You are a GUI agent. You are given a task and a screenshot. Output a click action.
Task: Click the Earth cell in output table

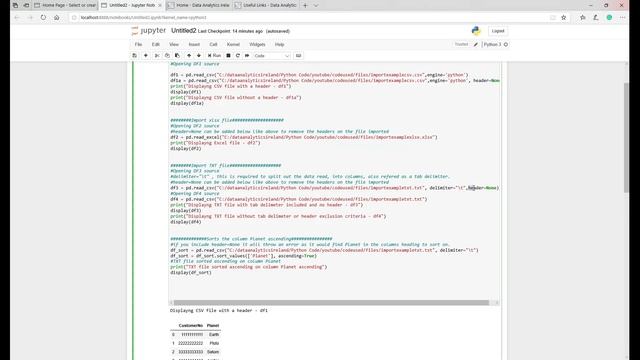pos(213,335)
